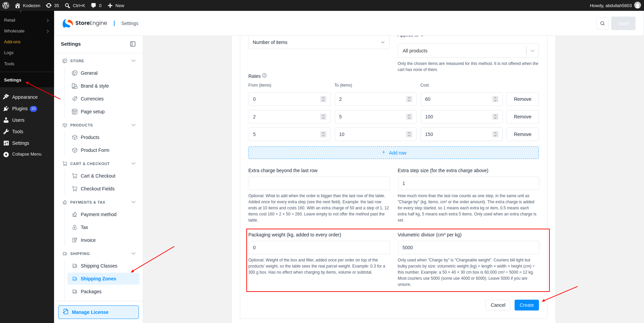Open the All products dropdown
This screenshot has height=323, width=644.
[x=468, y=51]
